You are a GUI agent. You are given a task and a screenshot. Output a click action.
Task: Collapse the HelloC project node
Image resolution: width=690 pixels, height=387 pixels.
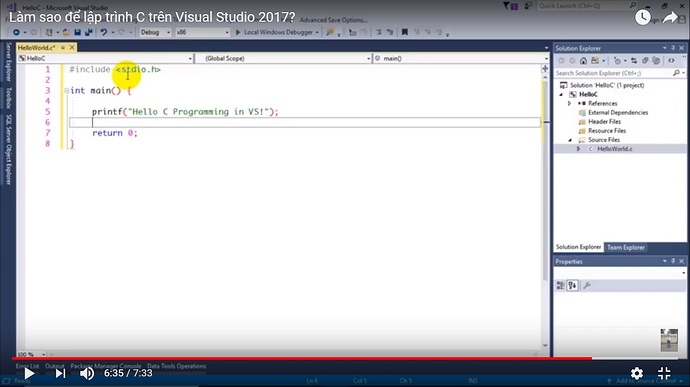click(561, 95)
